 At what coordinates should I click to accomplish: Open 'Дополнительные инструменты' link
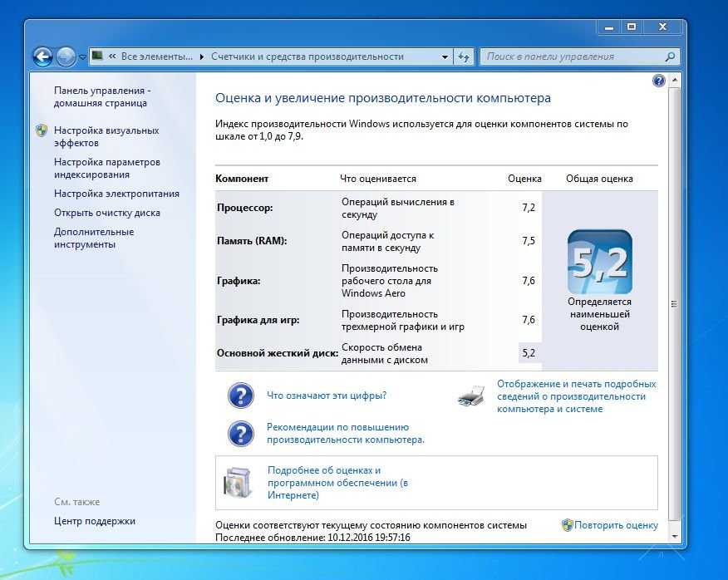[x=94, y=238]
